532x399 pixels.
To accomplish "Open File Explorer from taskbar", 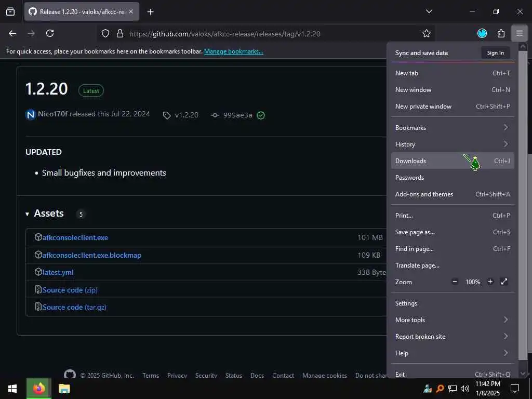I will pyautogui.click(x=64, y=389).
